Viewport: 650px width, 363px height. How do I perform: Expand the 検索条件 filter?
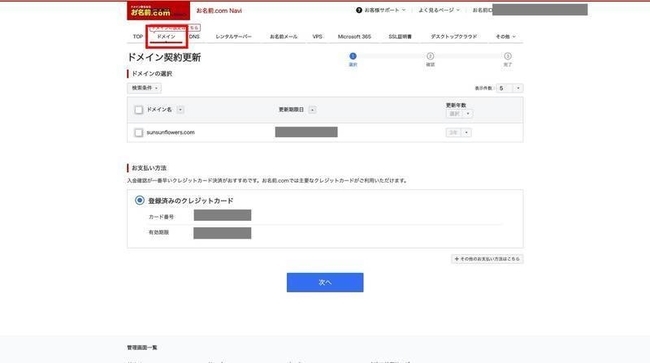point(144,88)
